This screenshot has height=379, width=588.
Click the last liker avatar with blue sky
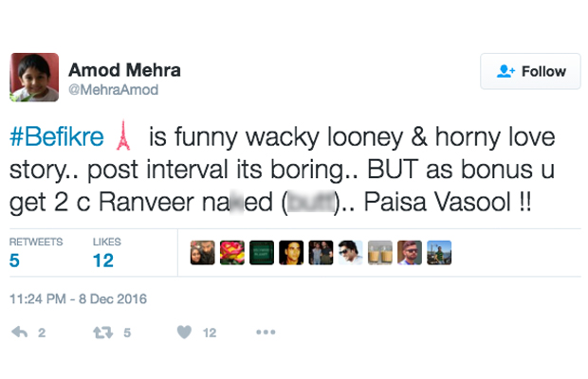(439, 252)
